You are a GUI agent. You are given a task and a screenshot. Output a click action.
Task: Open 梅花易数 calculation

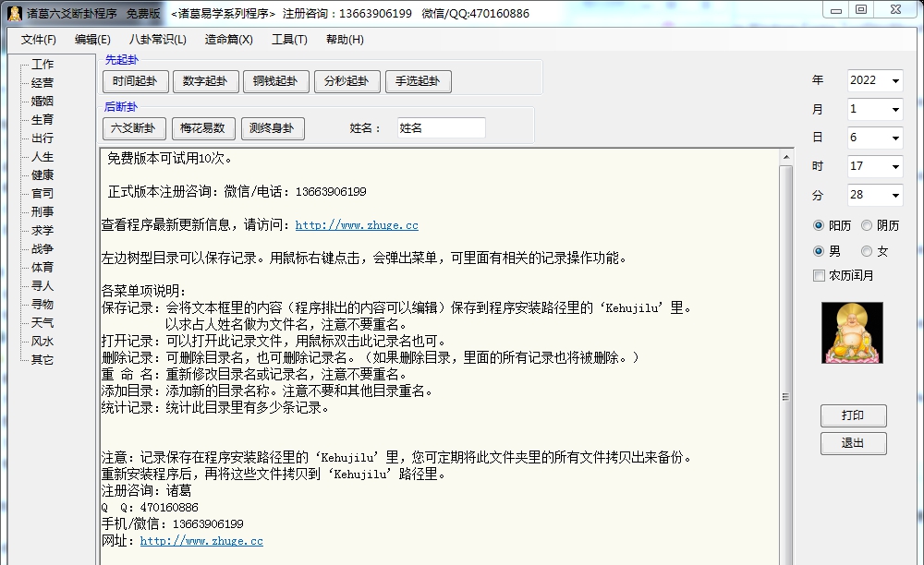click(x=203, y=128)
